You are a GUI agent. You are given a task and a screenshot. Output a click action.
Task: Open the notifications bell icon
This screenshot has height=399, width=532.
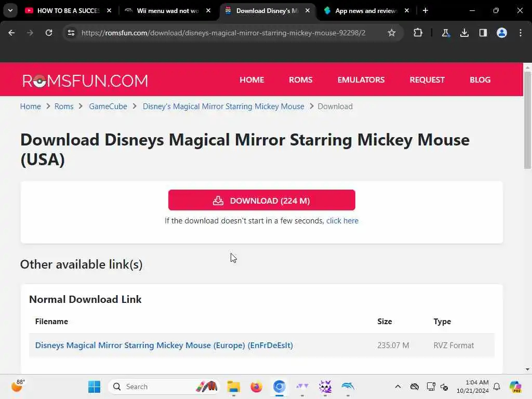click(x=497, y=387)
